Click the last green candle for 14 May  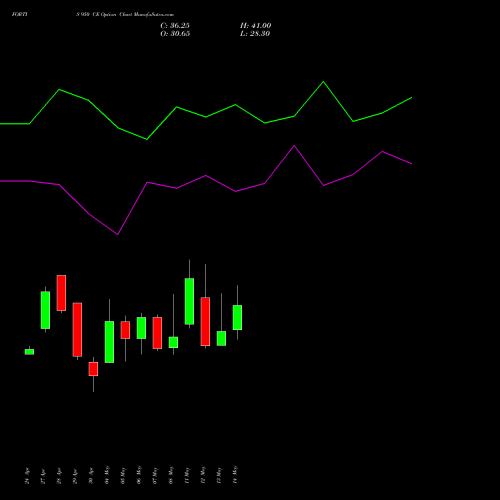point(237,318)
